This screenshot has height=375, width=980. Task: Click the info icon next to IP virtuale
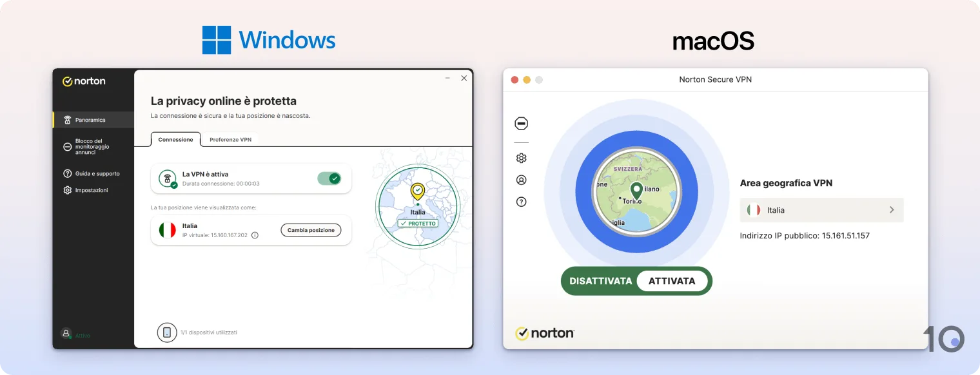click(x=255, y=235)
